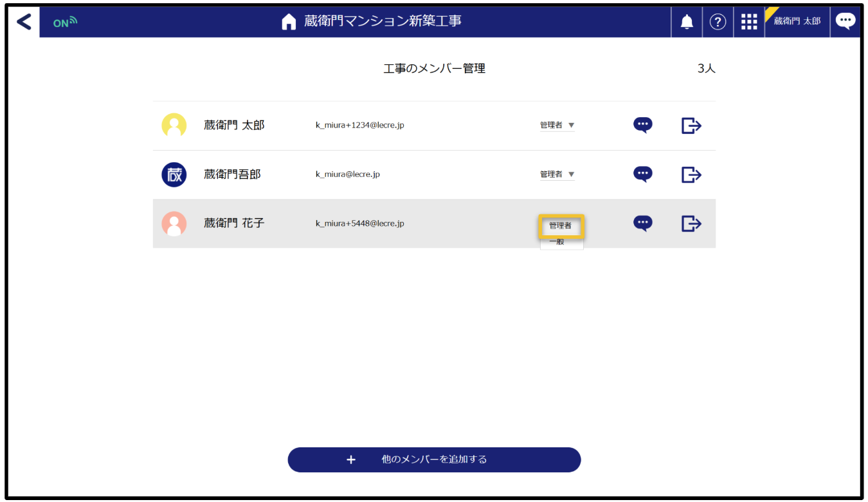Open chat with 蔵衛門吾郎
This screenshot has height=502, width=868.
(642, 174)
